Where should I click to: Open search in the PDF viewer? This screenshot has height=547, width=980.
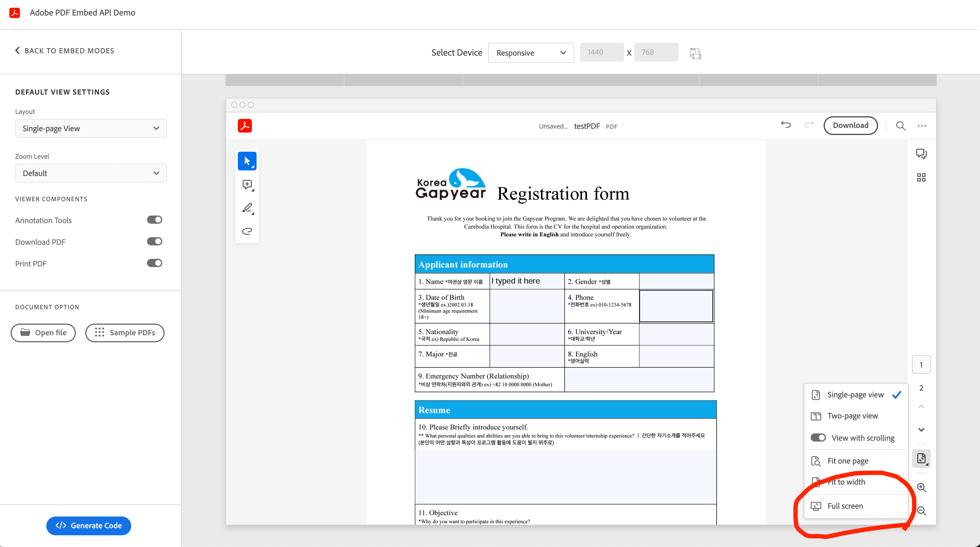[900, 126]
